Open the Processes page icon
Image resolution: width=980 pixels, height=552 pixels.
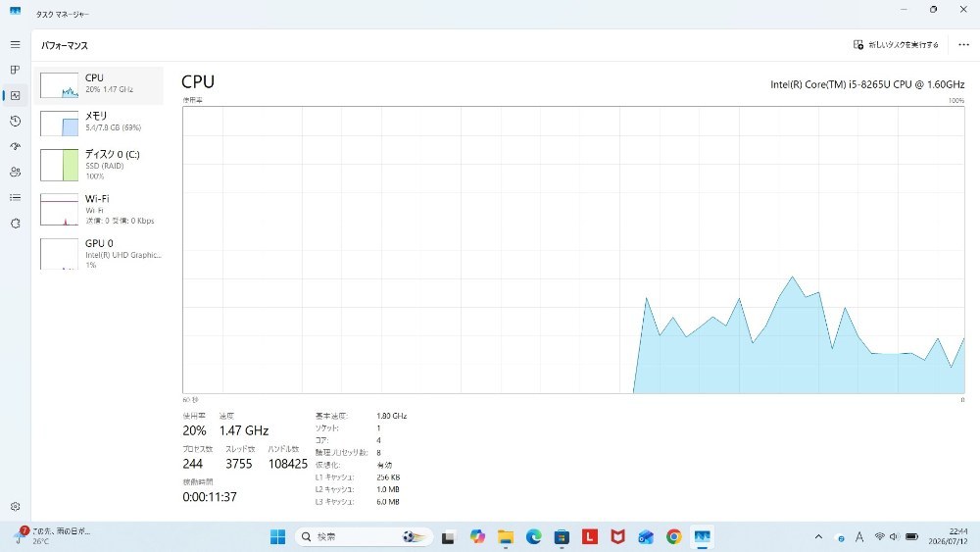(15, 70)
